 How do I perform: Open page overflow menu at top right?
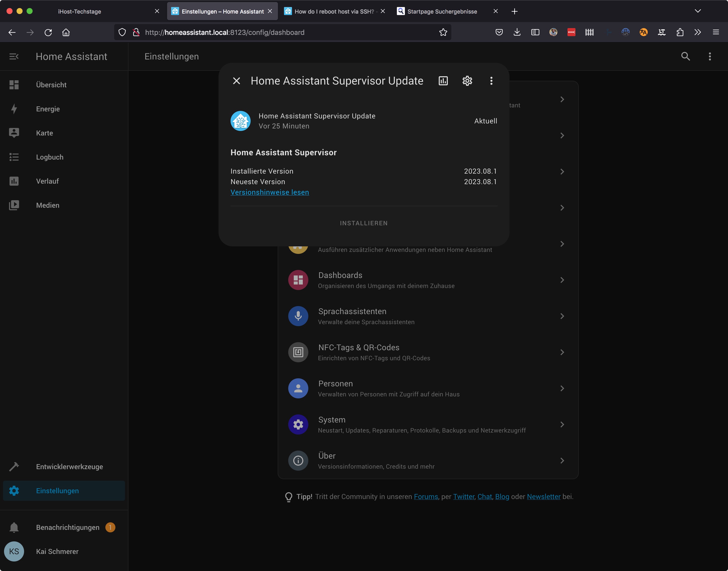click(710, 56)
